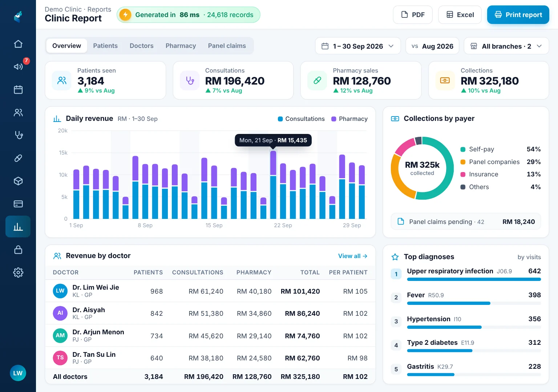Follow the View all link
The image size is (558, 392).
[x=353, y=256]
